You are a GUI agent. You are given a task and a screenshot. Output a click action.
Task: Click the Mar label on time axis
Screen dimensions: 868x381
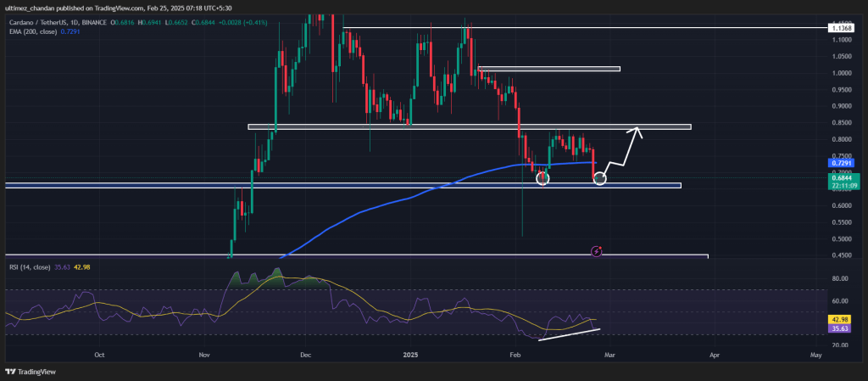pyautogui.click(x=609, y=355)
